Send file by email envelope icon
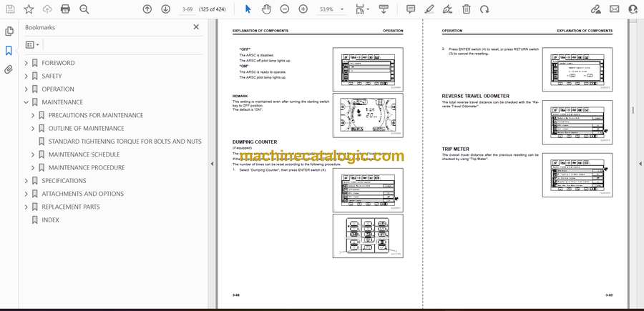This screenshot has height=311, width=644. tap(615, 9)
